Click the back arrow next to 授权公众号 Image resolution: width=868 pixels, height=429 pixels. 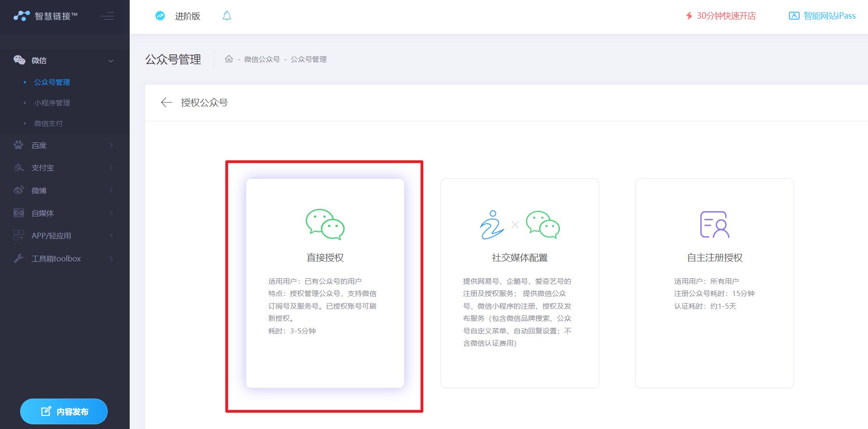[x=166, y=103]
